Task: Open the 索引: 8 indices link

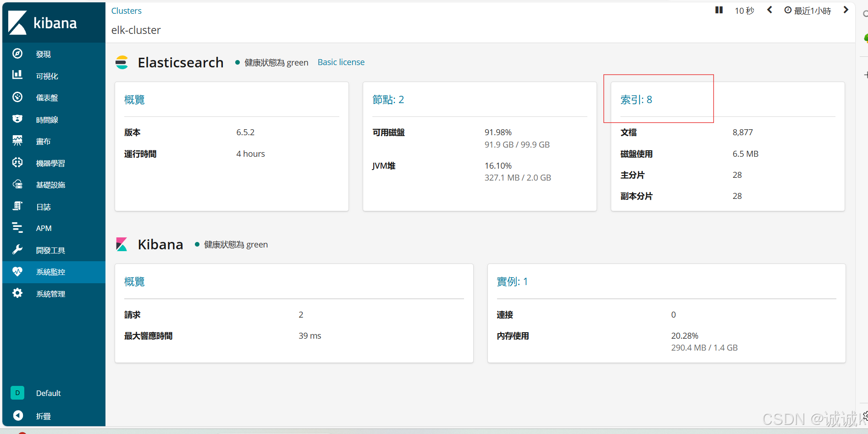Action: (x=636, y=99)
